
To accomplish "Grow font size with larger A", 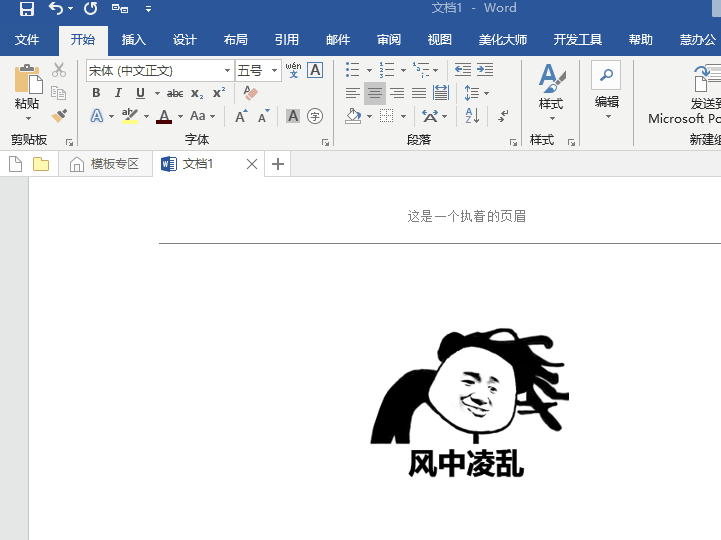I will (241, 116).
